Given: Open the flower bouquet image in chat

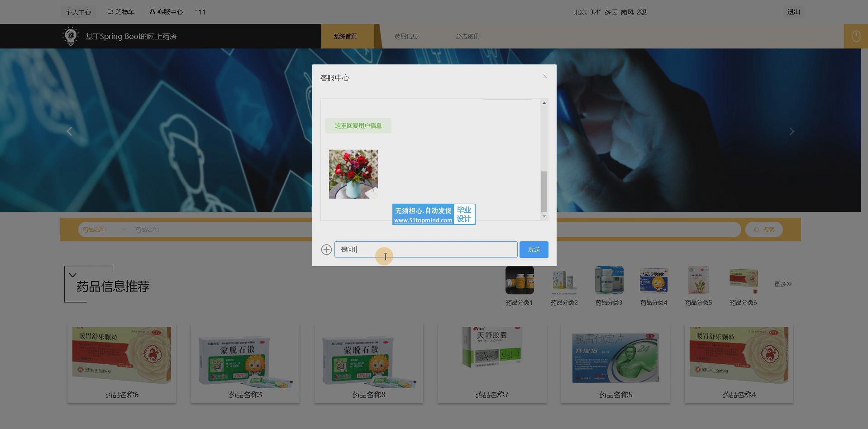Looking at the screenshot, I should coord(353,174).
